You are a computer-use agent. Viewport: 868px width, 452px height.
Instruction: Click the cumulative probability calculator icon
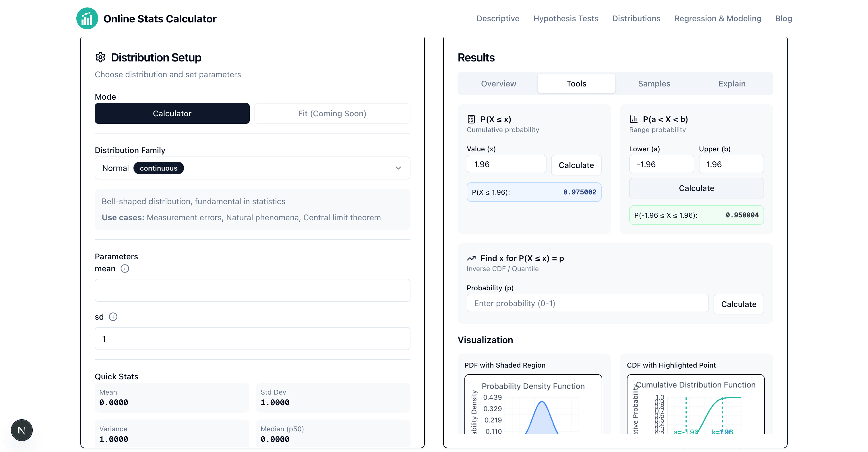pos(471,119)
